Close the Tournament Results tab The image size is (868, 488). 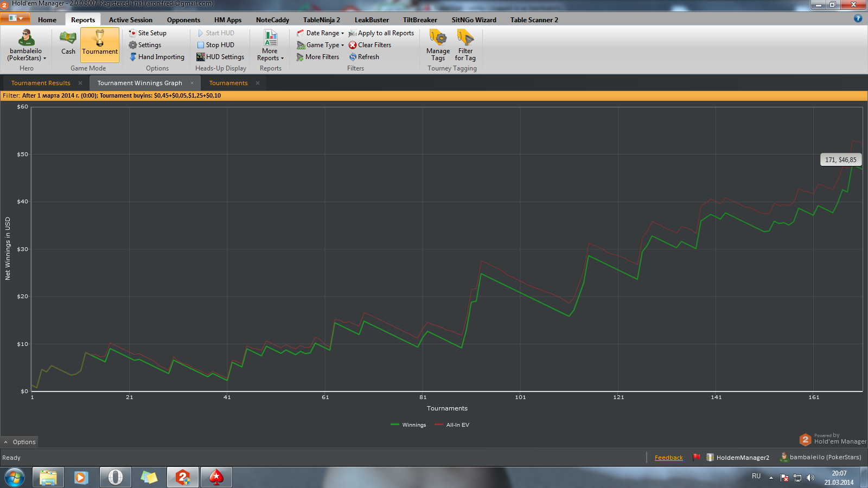click(80, 83)
